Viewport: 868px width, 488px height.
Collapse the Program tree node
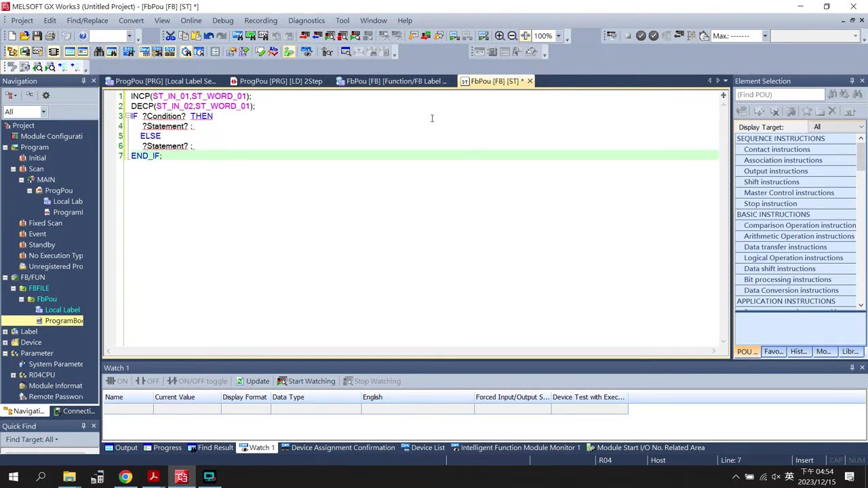[5, 147]
